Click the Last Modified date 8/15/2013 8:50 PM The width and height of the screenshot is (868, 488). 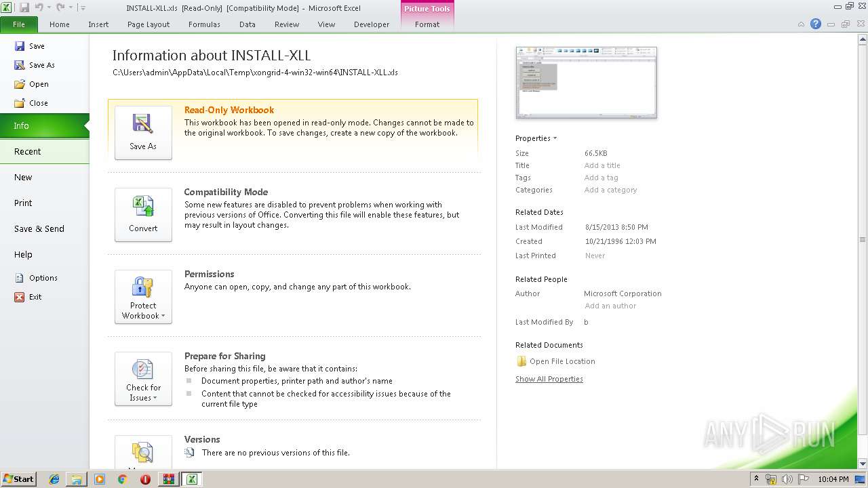click(616, 227)
